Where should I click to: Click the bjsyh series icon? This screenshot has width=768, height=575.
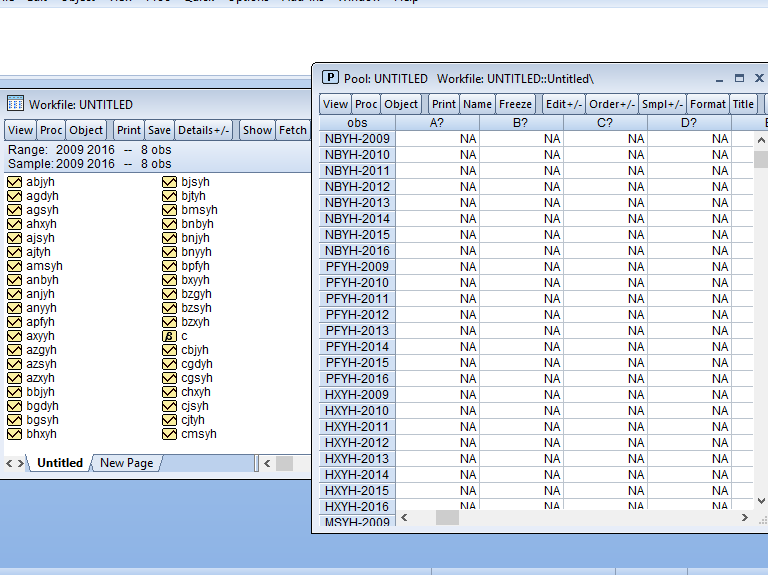click(x=169, y=182)
